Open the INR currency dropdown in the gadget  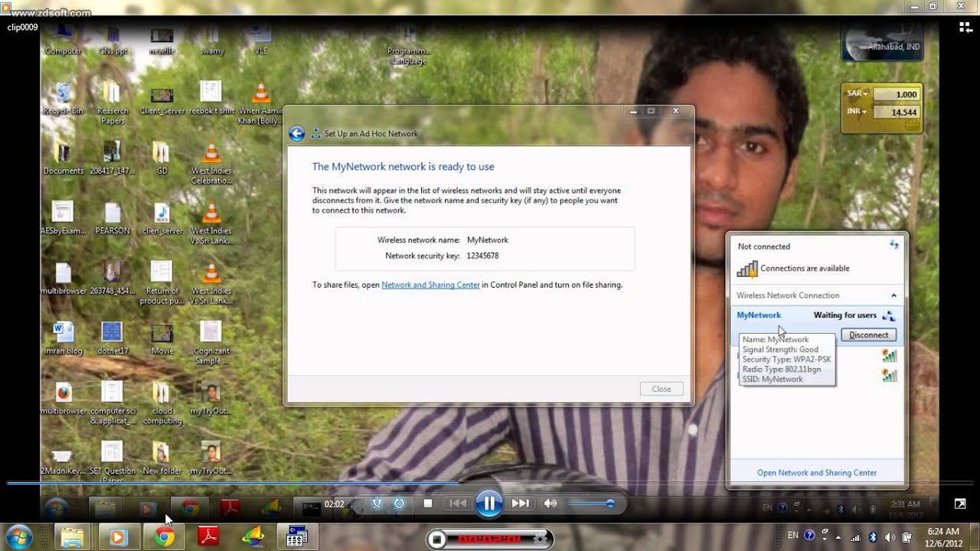[x=857, y=112]
